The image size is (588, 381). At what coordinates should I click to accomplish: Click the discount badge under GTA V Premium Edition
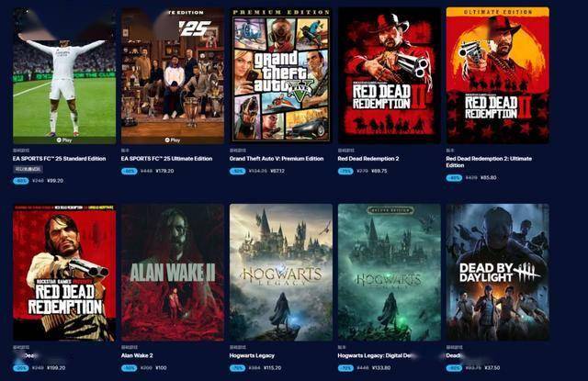coord(237,171)
